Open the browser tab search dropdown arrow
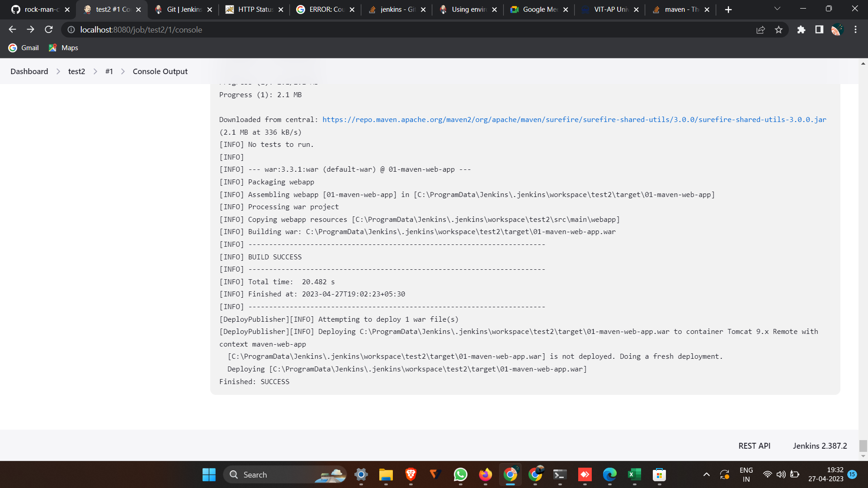 point(777,9)
